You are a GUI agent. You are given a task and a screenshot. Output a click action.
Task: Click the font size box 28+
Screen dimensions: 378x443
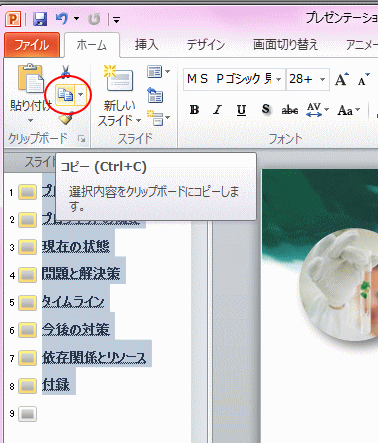pyautogui.click(x=301, y=79)
